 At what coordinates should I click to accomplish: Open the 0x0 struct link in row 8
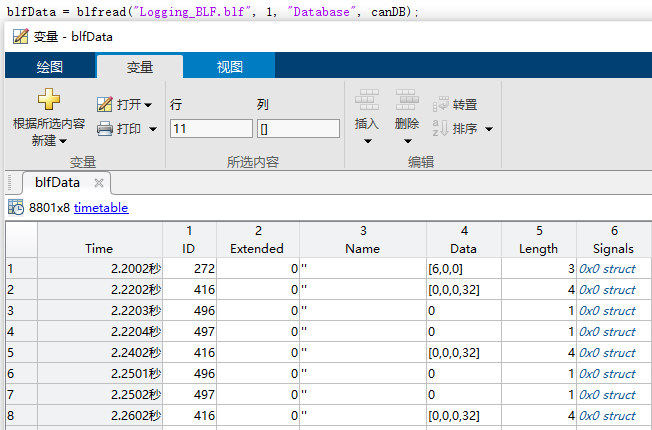[607, 415]
